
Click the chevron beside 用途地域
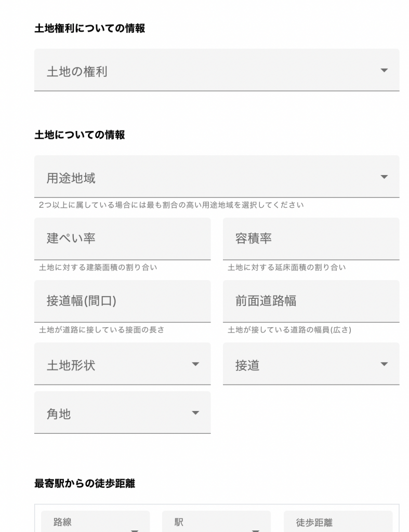pyautogui.click(x=384, y=177)
